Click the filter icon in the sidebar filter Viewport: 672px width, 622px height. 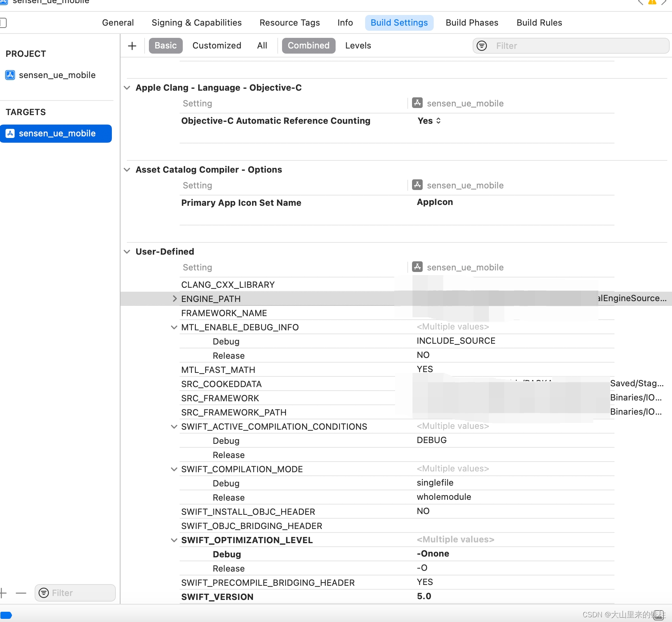(x=44, y=593)
